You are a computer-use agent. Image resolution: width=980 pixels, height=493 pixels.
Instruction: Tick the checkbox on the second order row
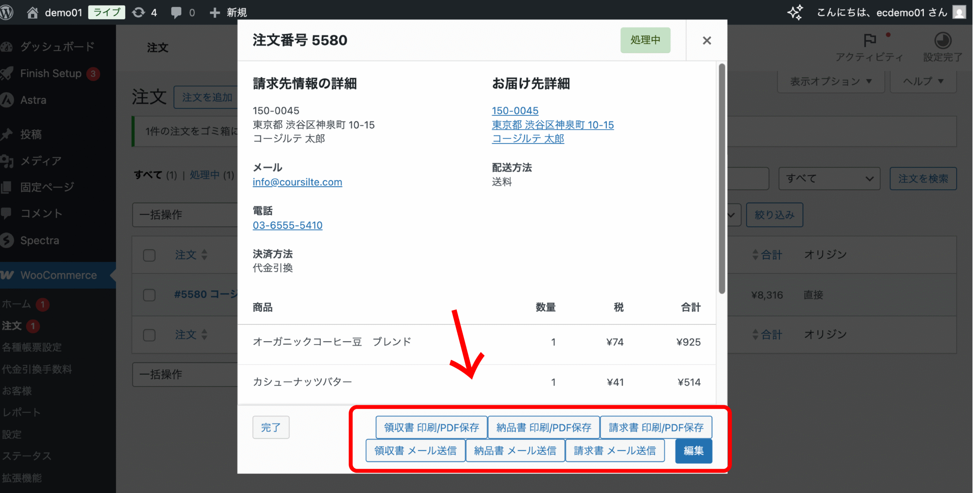tap(149, 335)
